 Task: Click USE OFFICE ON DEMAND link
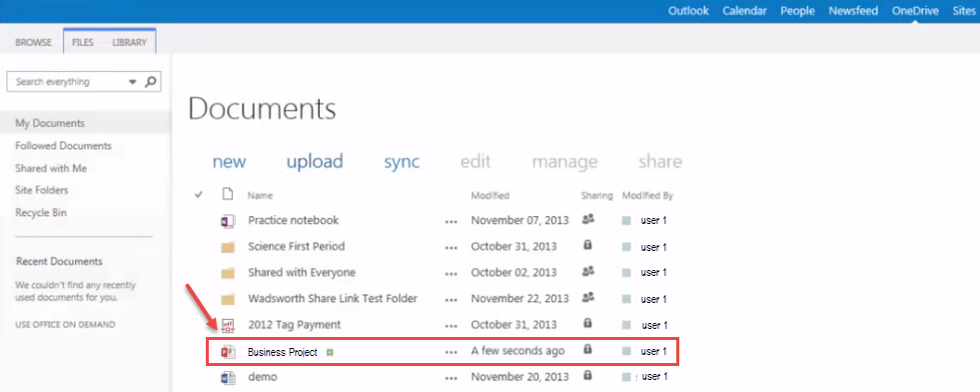pyautogui.click(x=65, y=324)
